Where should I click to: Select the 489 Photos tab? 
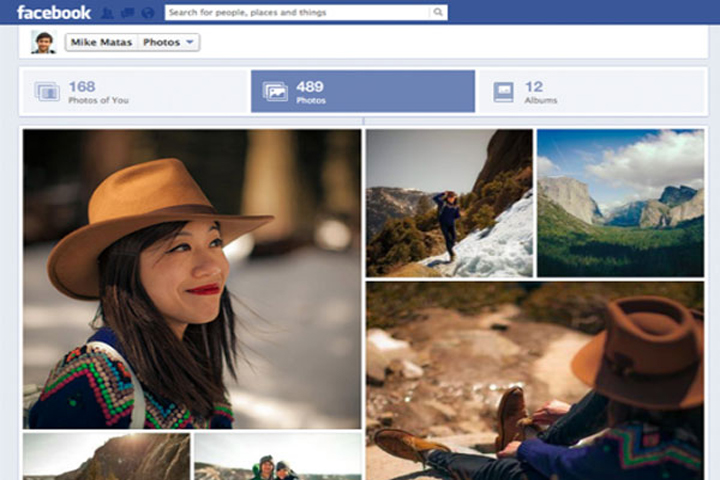(x=362, y=92)
